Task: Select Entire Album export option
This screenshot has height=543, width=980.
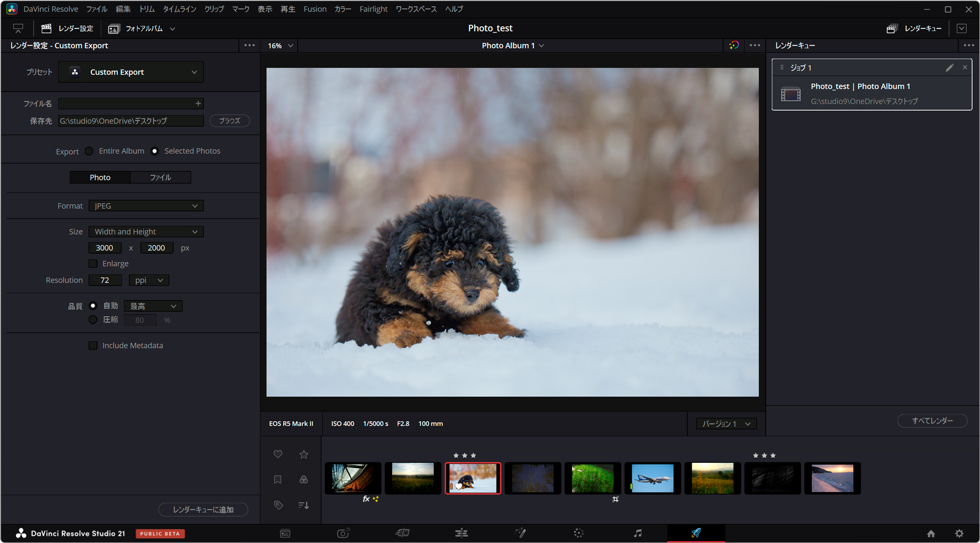Action: (89, 151)
